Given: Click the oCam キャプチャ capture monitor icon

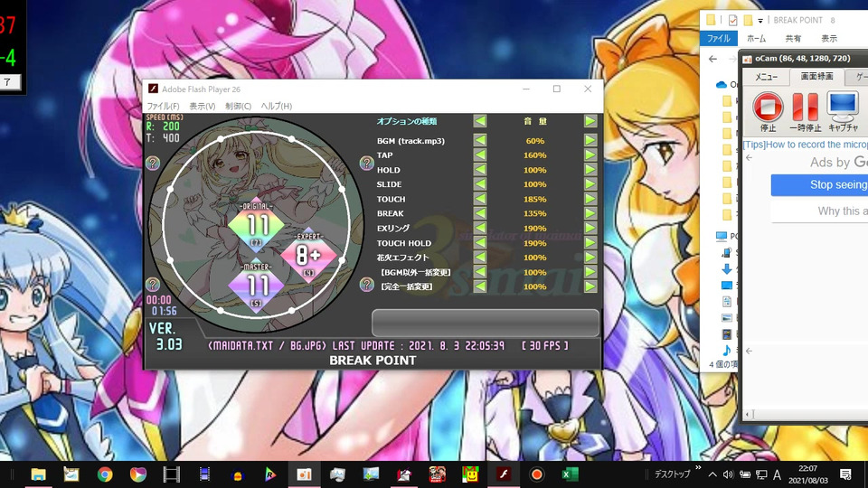Looking at the screenshot, I should (x=842, y=107).
